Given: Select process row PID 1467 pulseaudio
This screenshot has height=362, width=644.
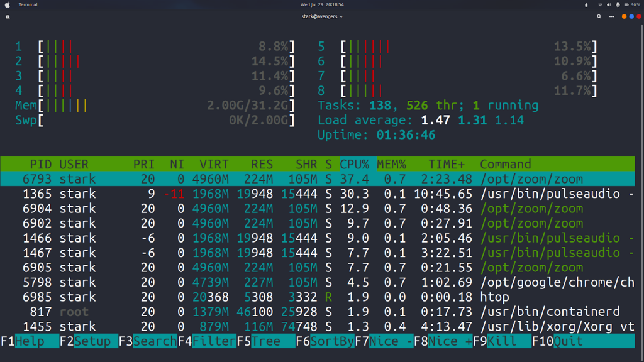Looking at the screenshot, I should pos(318,253).
